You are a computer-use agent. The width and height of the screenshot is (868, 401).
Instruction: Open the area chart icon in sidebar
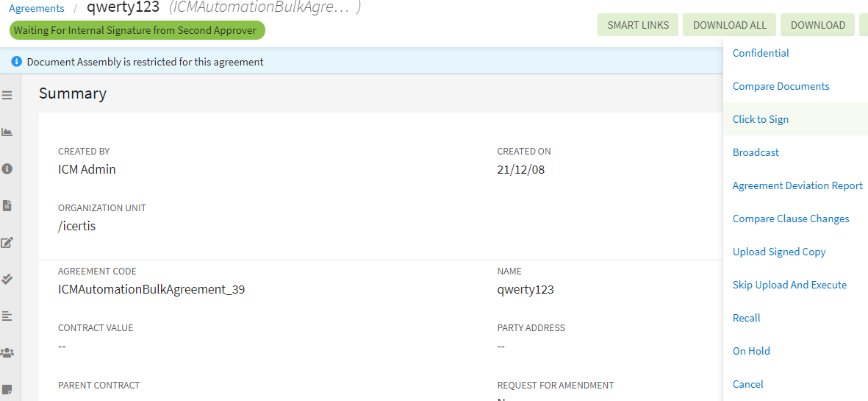pos(7,132)
